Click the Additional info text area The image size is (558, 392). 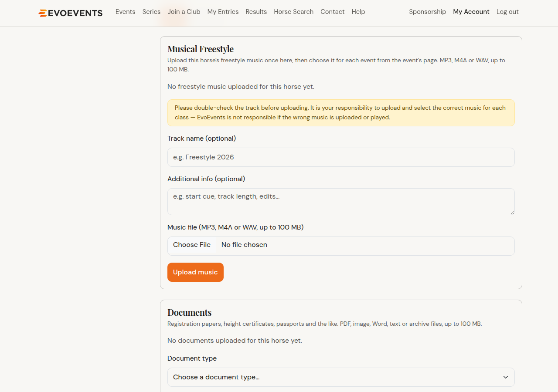tap(341, 202)
